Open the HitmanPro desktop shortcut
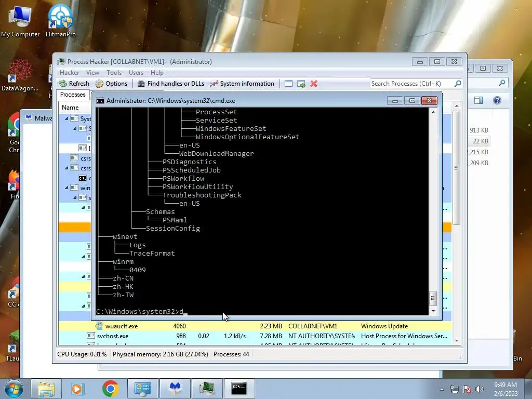 point(60,21)
